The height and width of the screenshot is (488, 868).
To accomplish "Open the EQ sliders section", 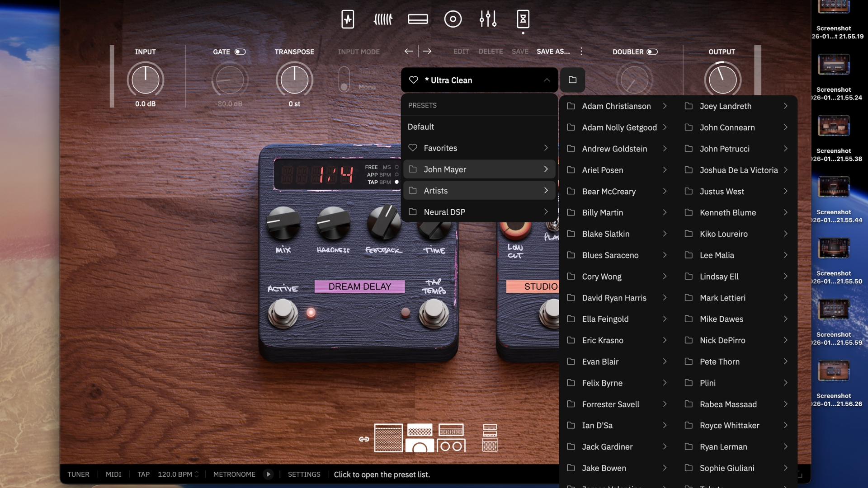I will (489, 19).
